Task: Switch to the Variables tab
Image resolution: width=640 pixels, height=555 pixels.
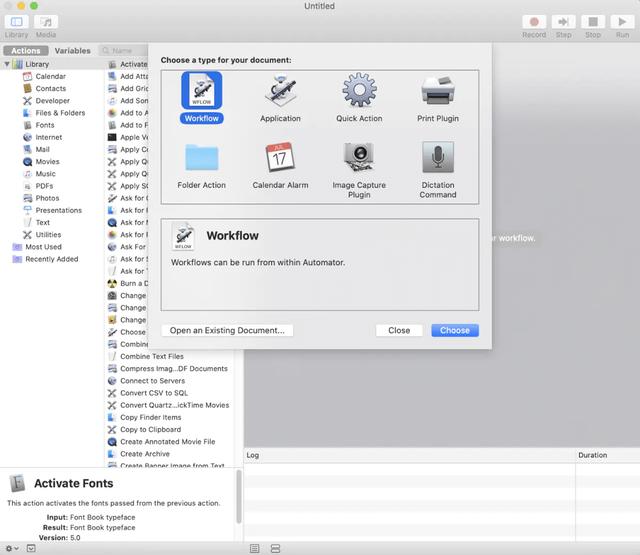Action: [73, 51]
